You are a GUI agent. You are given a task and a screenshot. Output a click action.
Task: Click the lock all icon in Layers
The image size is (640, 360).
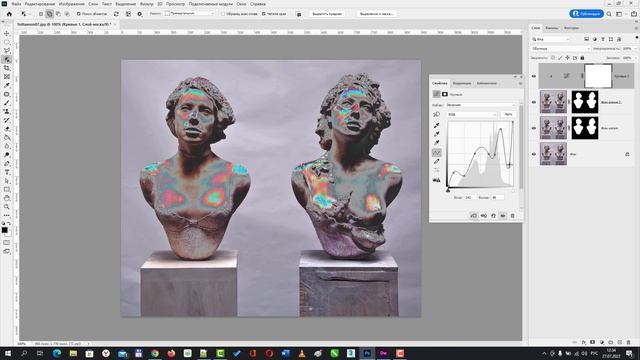(x=582, y=58)
